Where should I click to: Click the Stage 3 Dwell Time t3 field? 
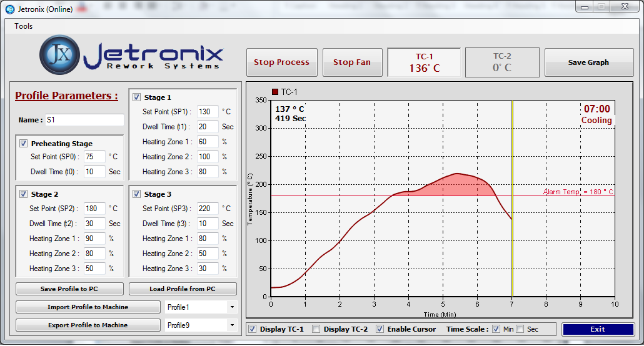(x=208, y=224)
